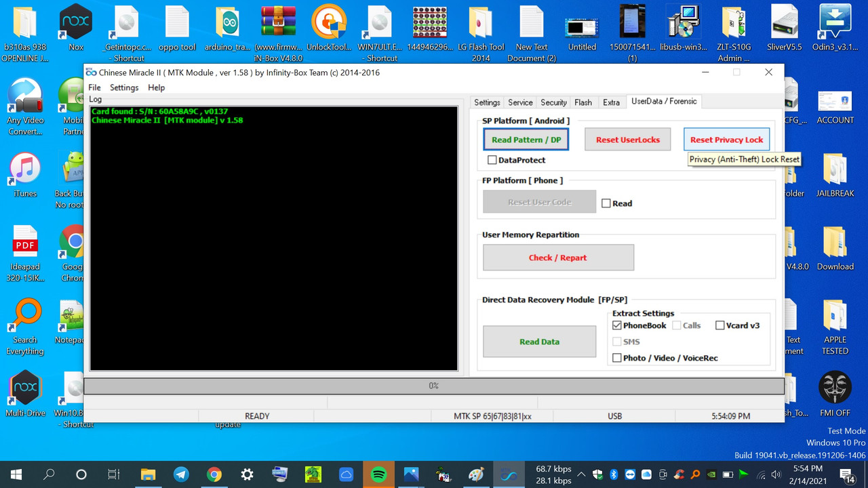The image size is (868, 488).
Task: Enable the Vcard v3 checkbox
Action: [x=720, y=325]
